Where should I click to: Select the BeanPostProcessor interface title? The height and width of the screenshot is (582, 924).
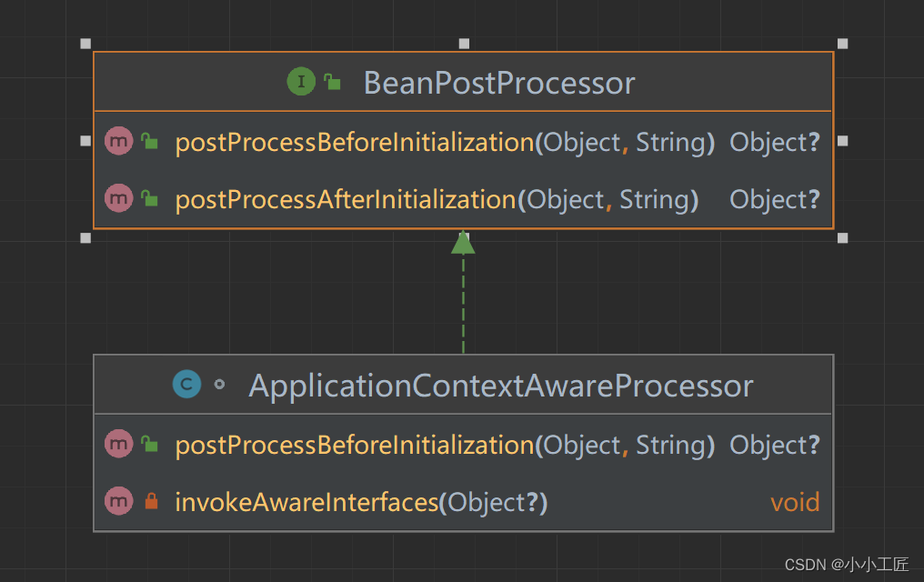coord(498,83)
